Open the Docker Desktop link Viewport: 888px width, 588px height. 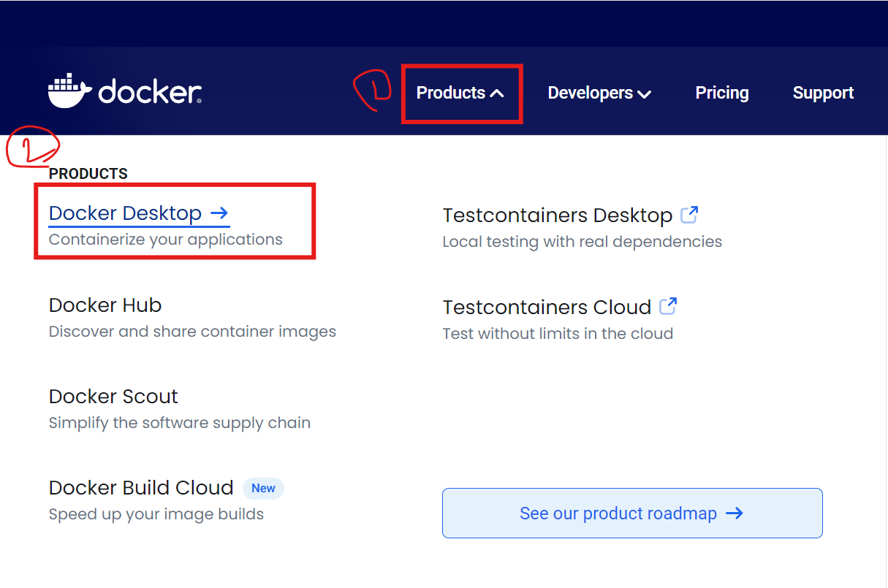125,213
